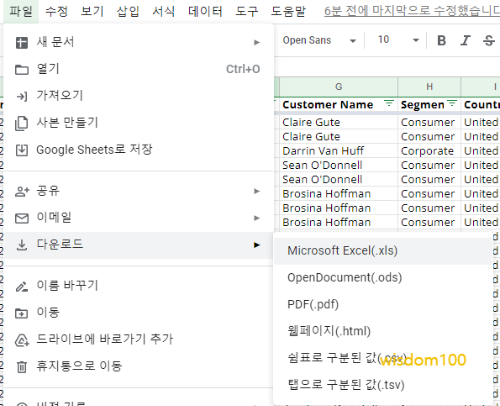The width and height of the screenshot is (500, 406).
Task: Open the 서식 menu
Action: pyautogui.click(x=164, y=11)
